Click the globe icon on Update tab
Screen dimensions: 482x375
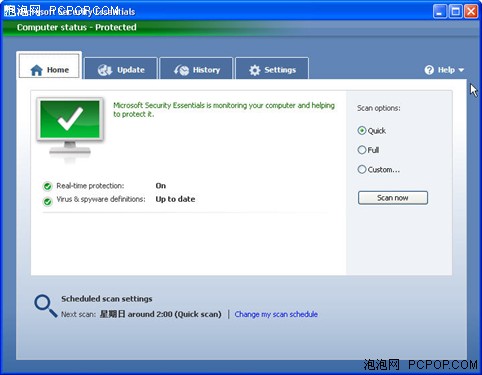point(105,70)
